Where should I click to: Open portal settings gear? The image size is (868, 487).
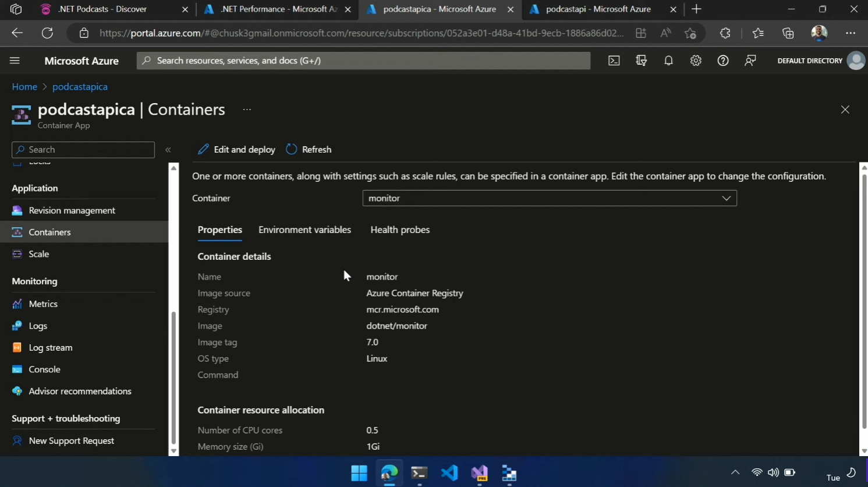(x=696, y=61)
